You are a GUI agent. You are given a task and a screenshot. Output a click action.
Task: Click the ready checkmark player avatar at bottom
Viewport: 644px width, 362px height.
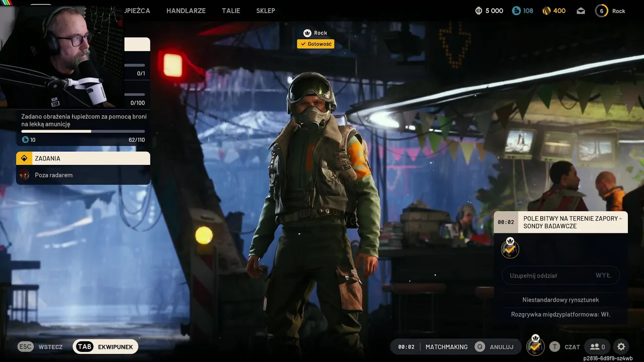[535, 345]
